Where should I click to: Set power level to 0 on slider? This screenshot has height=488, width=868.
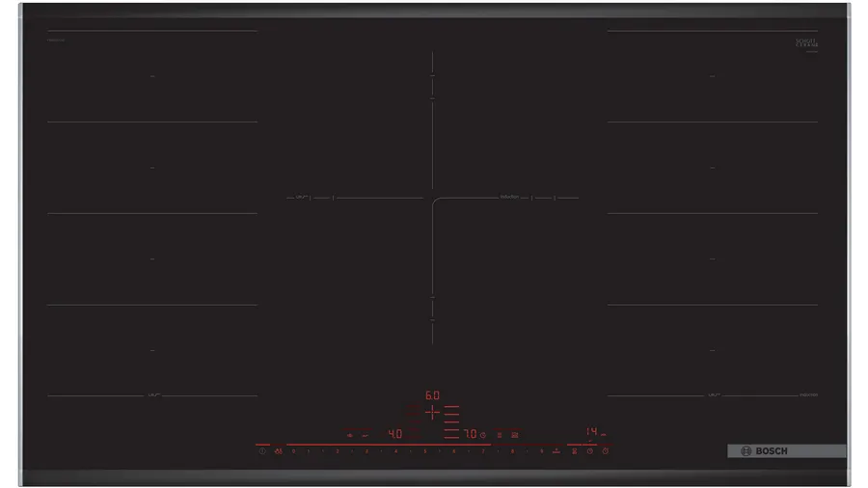(x=294, y=450)
